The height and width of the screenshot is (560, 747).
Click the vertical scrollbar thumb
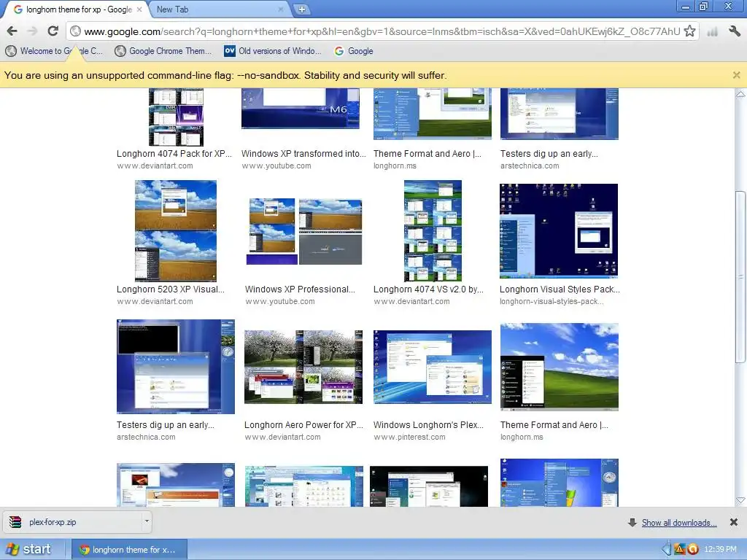[740, 276]
